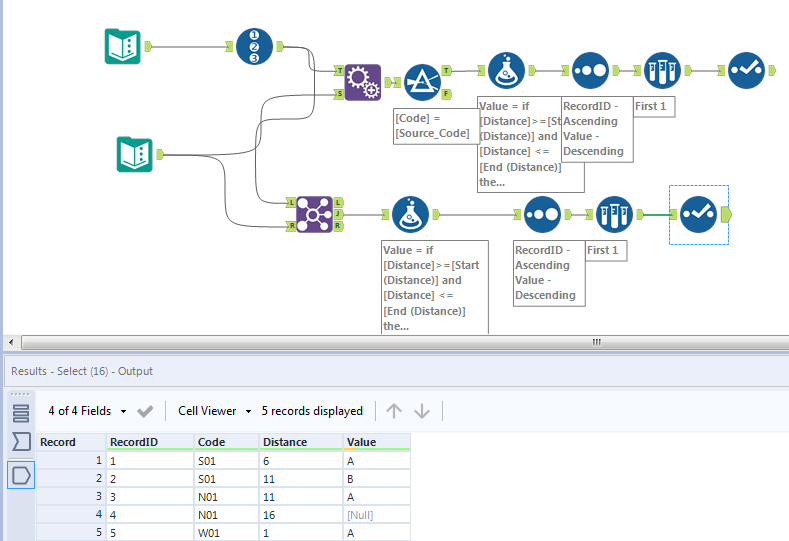
Task: Click the RecordID column header
Action: pos(150,442)
